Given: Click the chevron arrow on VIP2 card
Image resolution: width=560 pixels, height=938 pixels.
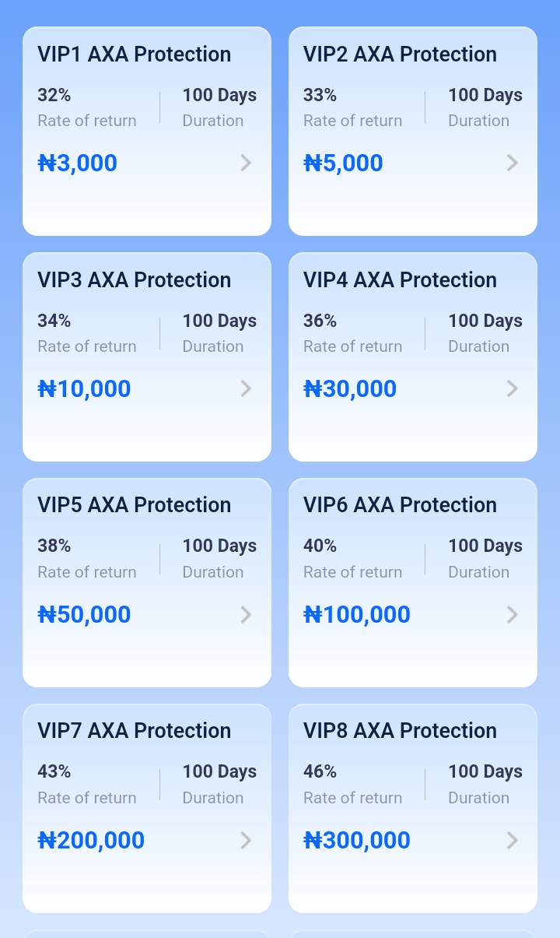Looking at the screenshot, I should pyautogui.click(x=512, y=163).
